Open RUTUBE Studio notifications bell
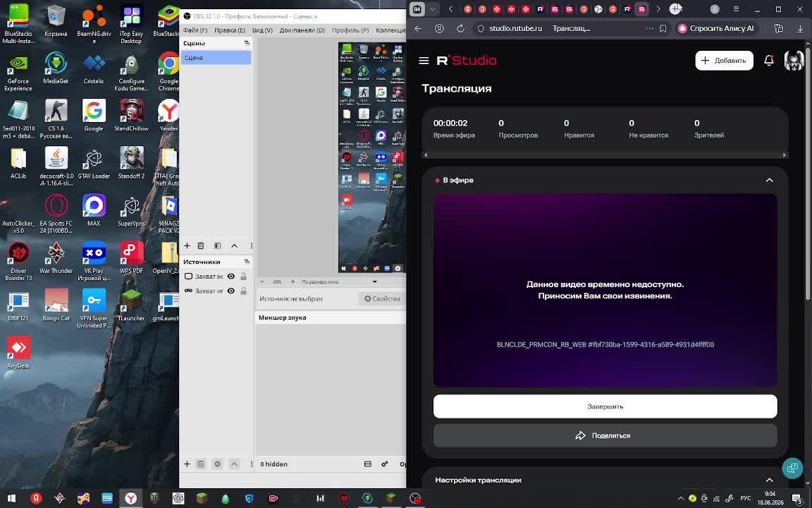This screenshot has height=508, width=812. [769, 61]
